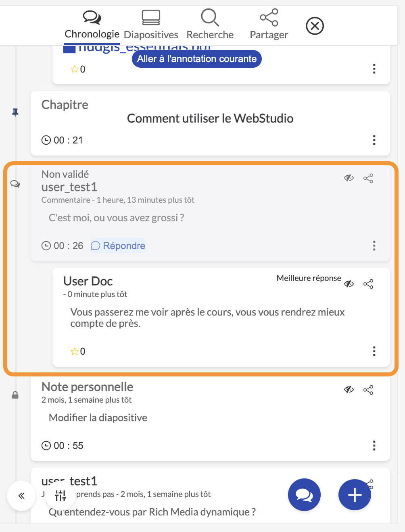The image size is (405, 532).
Task: Collapse panel with double chevron button
Action: [x=21, y=495]
